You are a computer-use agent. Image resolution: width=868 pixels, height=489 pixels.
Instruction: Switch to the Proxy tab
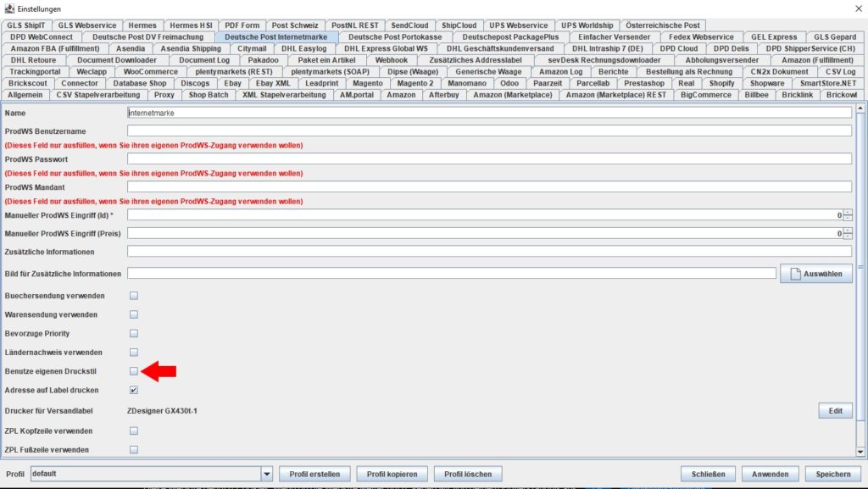164,95
